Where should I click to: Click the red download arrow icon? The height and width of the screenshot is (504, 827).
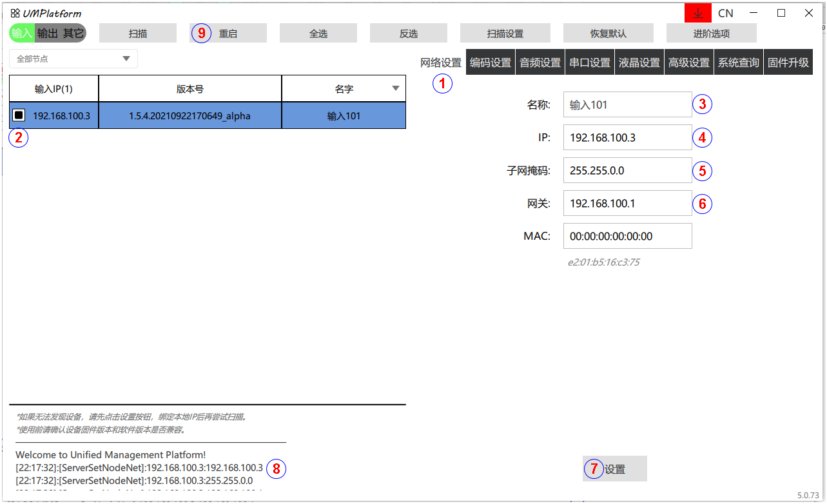click(x=697, y=13)
